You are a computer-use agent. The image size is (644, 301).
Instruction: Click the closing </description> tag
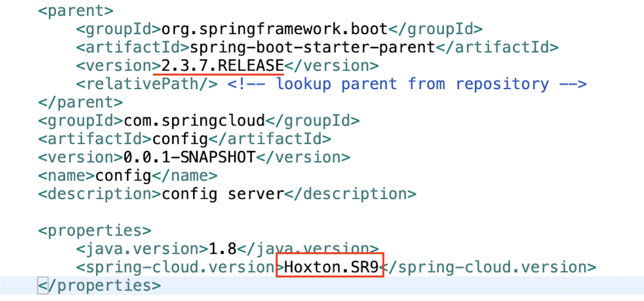[x=350, y=194]
